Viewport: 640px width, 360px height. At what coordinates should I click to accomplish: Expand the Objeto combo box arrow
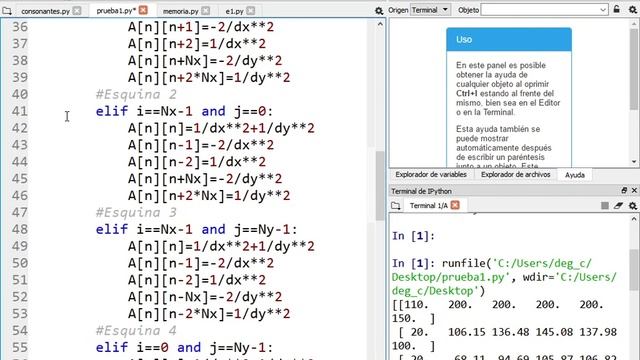pyautogui.click(x=603, y=10)
